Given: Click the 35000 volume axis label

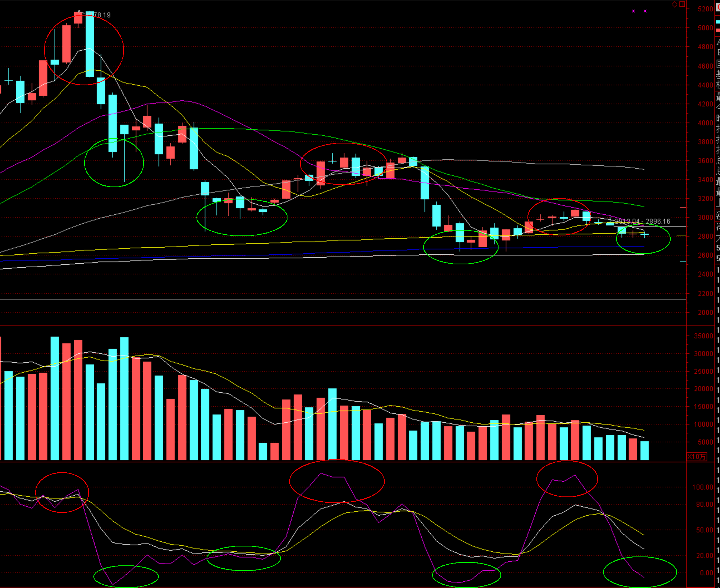Looking at the screenshot, I should 704,336.
